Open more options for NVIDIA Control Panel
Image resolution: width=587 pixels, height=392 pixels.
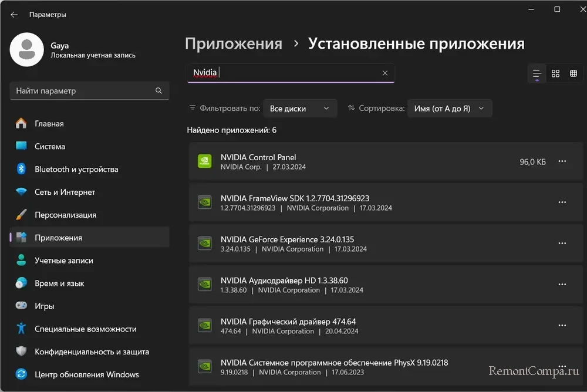click(562, 161)
